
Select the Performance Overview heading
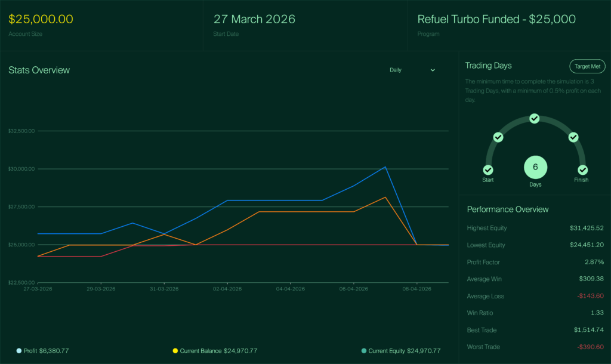tap(507, 209)
